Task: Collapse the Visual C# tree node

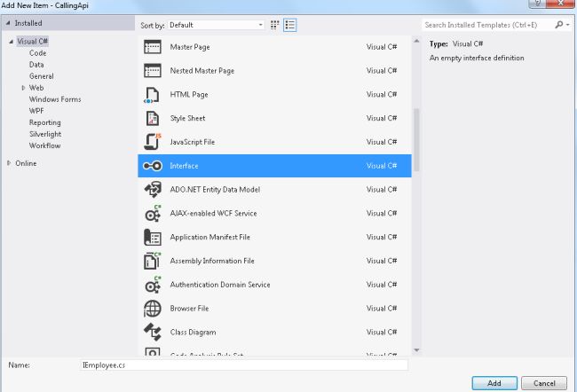Action: coord(11,42)
